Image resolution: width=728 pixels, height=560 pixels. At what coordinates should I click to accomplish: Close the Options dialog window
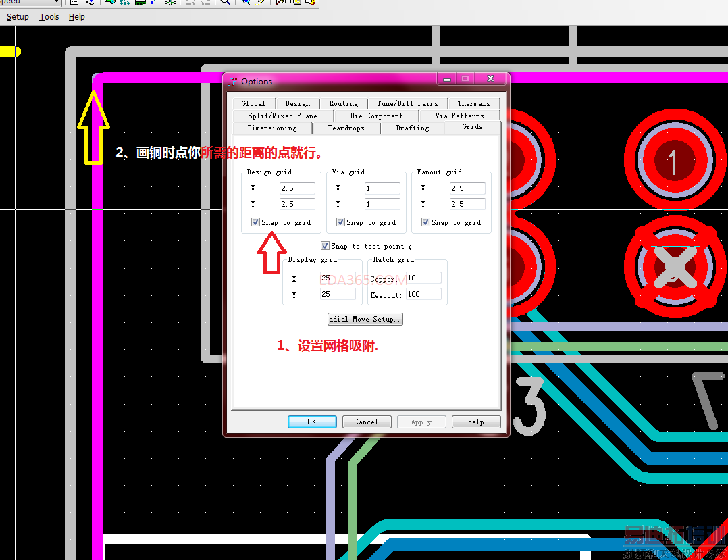[x=490, y=78]
